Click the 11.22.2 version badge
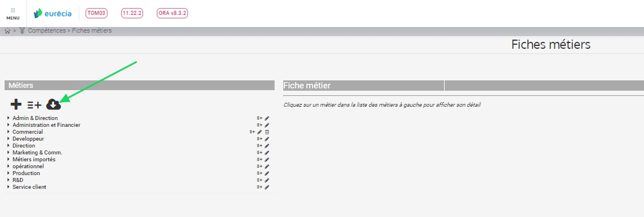644x217 pixels. [132, 13]
